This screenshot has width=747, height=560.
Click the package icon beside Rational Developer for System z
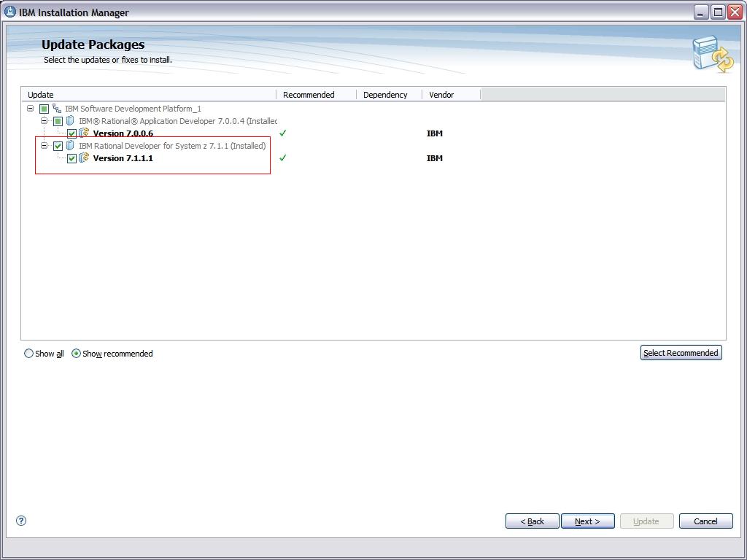[x=71, y=146]
